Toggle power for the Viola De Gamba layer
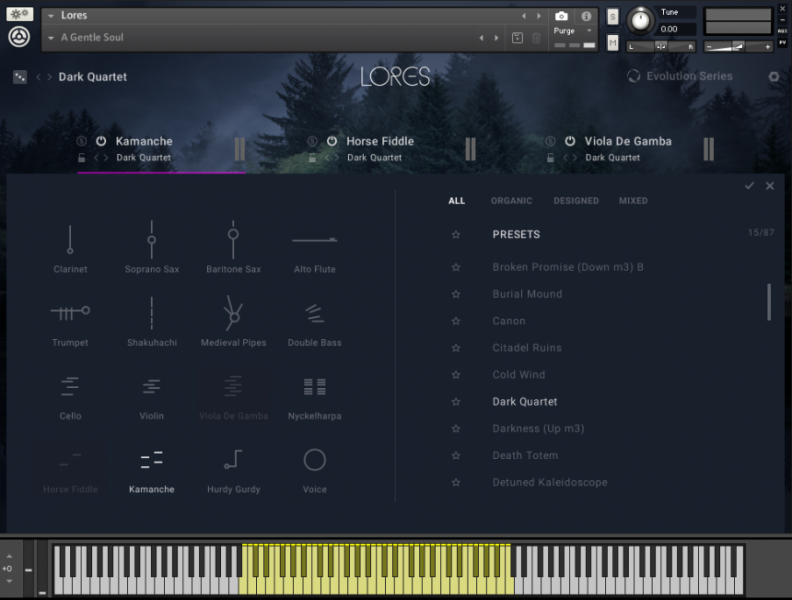Image resolution: width=792 pixels, height=600 pixels. pyautogui.click(x=570, y=141)
